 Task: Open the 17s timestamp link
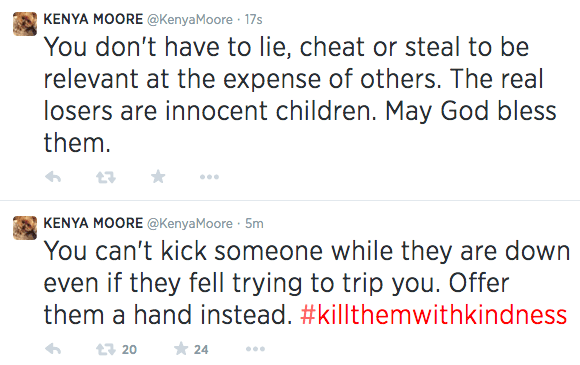coord(253,20)
